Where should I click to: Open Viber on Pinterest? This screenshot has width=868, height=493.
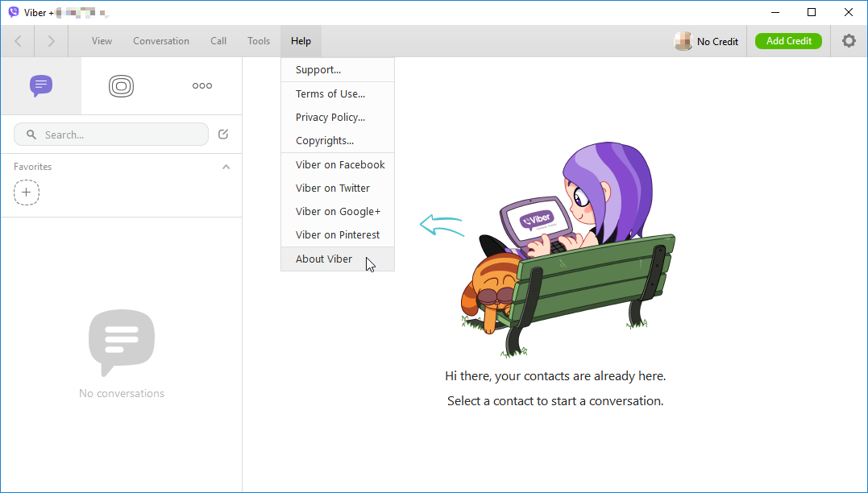338,234
